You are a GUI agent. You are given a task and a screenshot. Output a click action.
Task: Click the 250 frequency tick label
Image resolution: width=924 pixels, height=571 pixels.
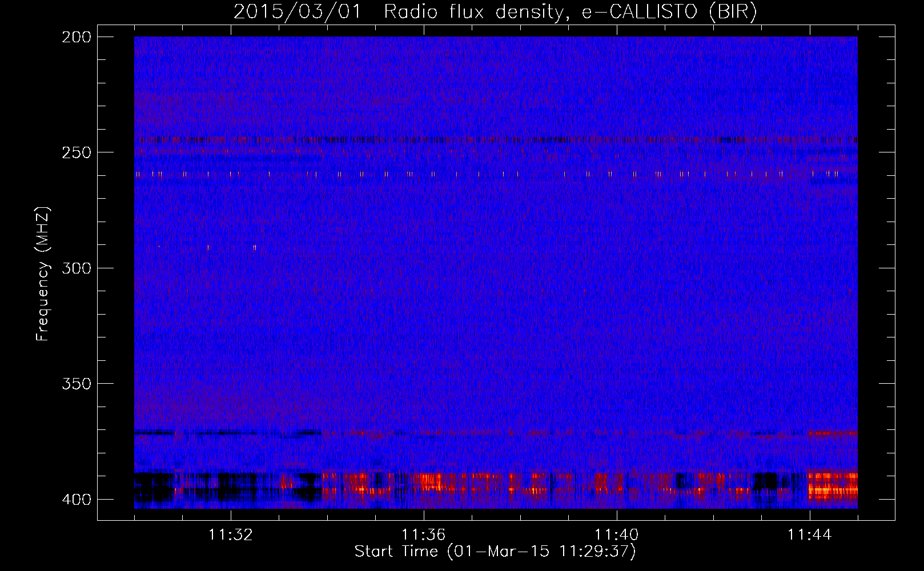[x=77, y=152]
